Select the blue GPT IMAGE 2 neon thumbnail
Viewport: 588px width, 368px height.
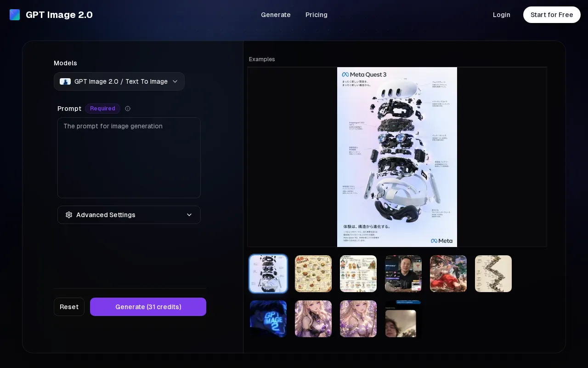[268, 319]
